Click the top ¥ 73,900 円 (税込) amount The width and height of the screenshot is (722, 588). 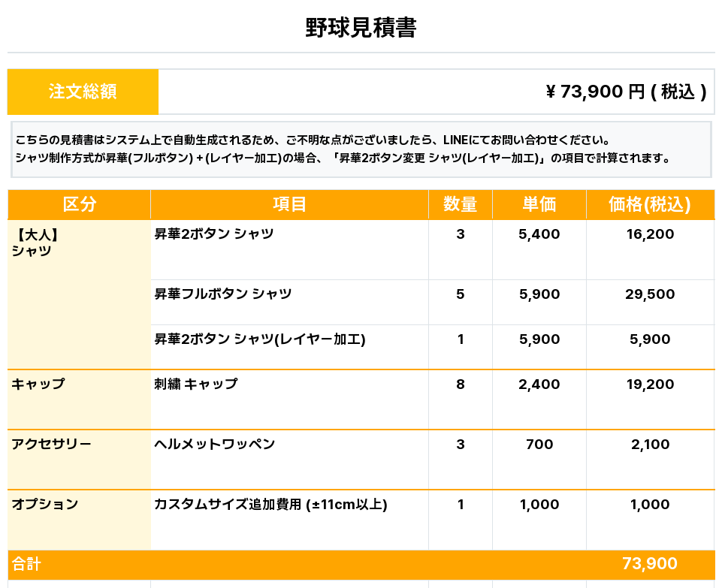(625, 92)
